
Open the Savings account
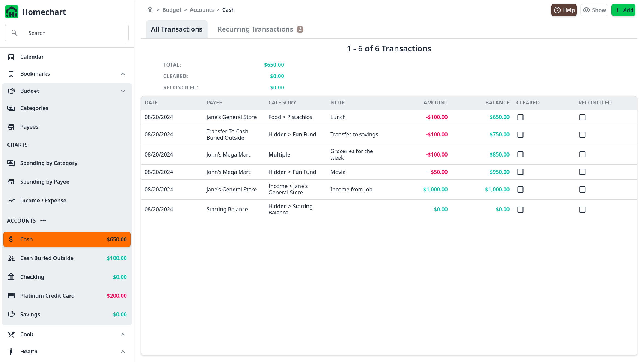click(67, 315)
